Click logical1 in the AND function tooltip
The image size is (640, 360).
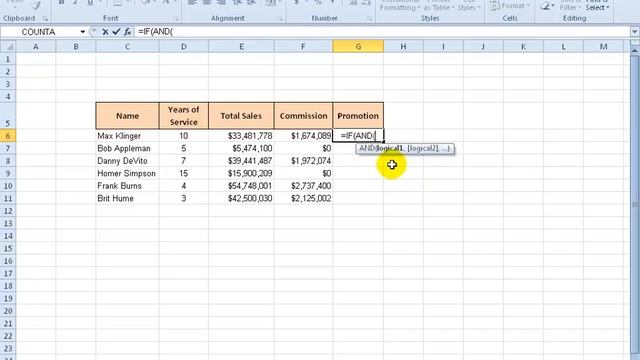[390, 149]
